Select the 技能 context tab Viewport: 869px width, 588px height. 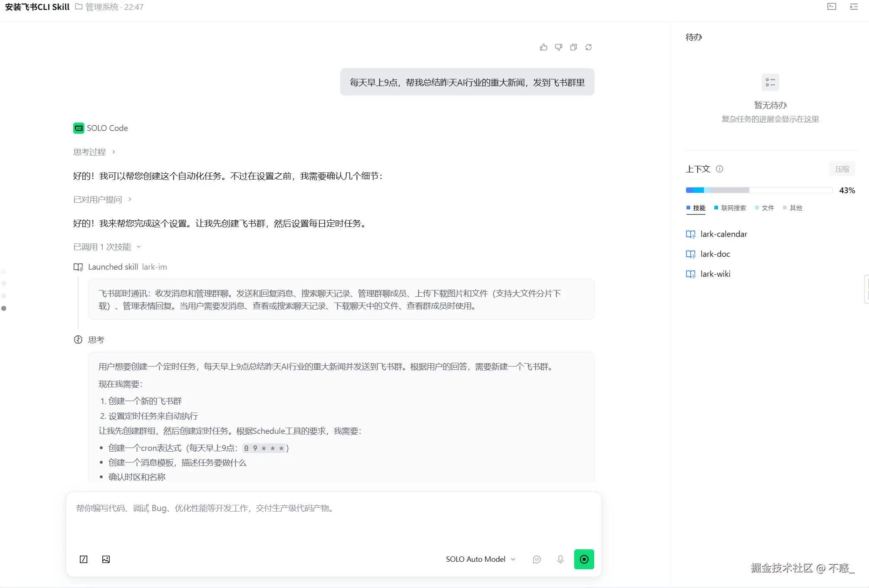pyautogui.click(x=696, y=208)
